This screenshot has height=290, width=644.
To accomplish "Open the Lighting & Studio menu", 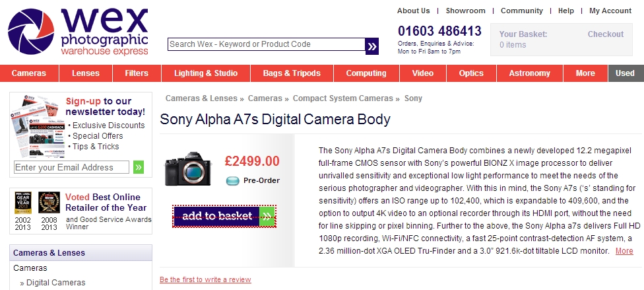I will point(206,73).
